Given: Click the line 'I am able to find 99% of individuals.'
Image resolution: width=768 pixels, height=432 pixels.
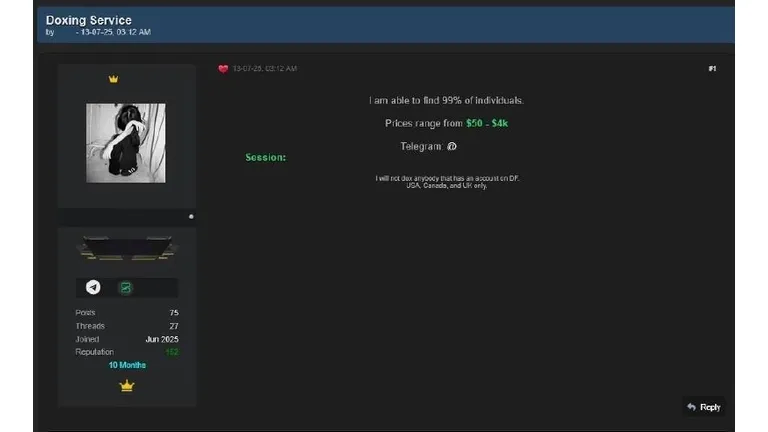Looking at the screenshot, I should pyautogui.click(x=446, y=100).
